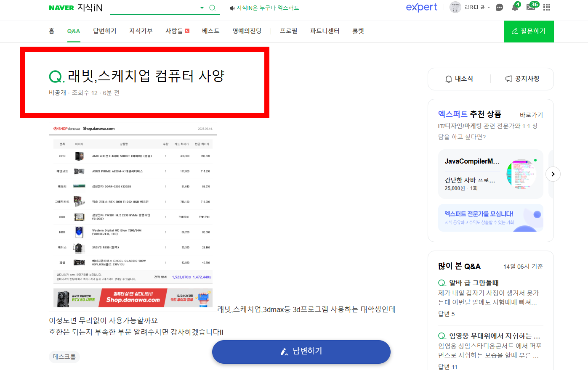
Task: Open the JavaCompilerM... expert card
Action: [491, 174]
